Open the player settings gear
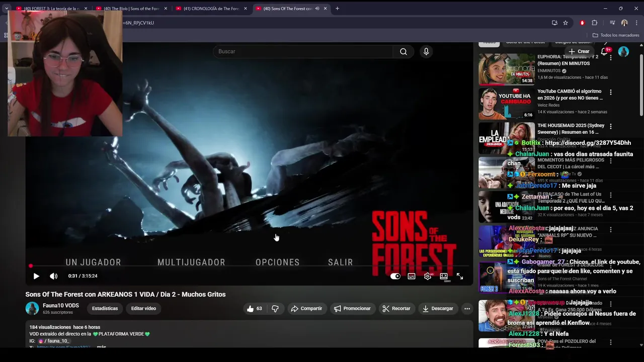 pos(428,276)
